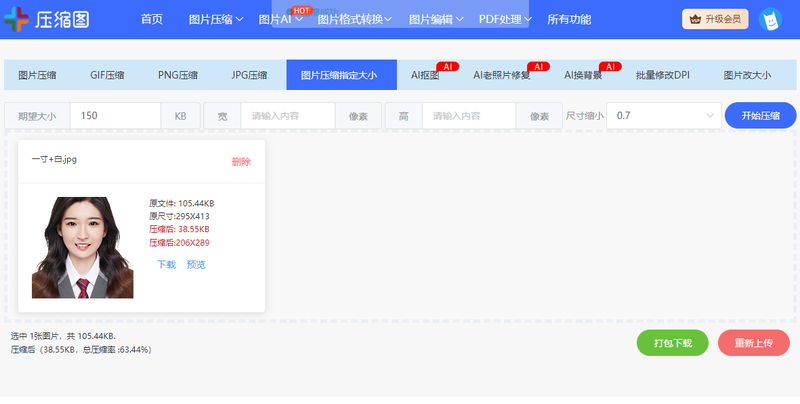Switch to the PNG压缩 tab
This screenshot has height=404, width=800.
[x=178, y=75]
